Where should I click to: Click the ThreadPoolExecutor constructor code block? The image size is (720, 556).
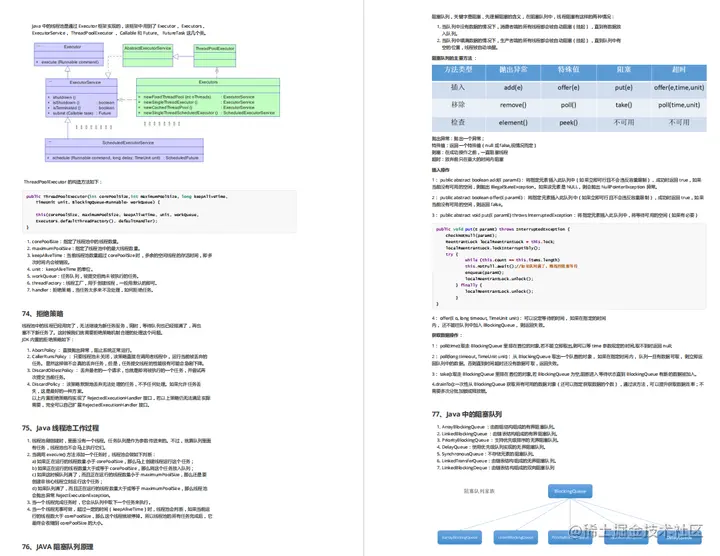(159, 211)
